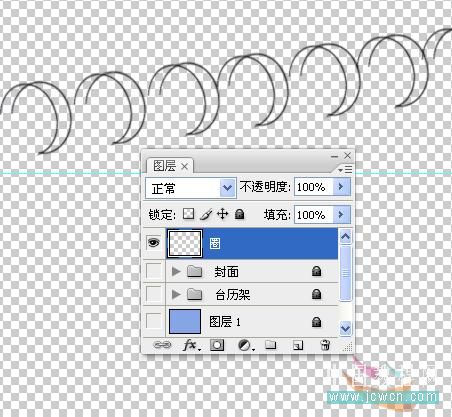
Task: Open 不透明度 opacity slider arrow
Action: [342, 187]
